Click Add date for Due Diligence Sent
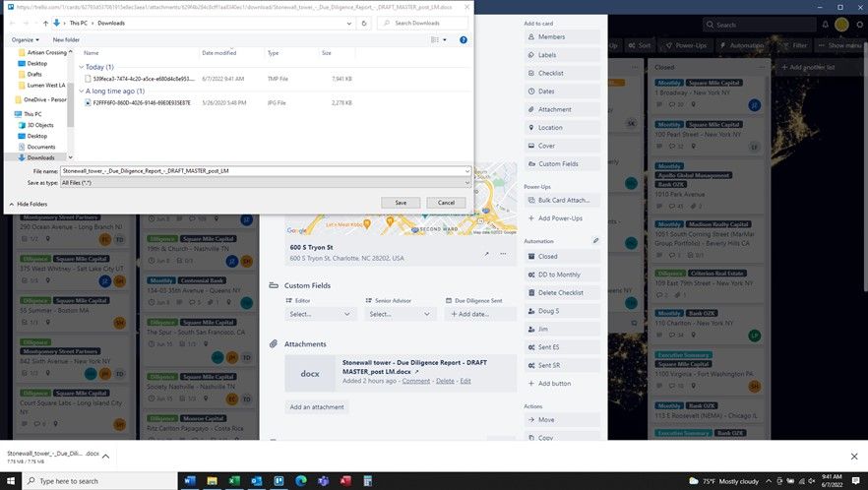Screen dimensions: 868x490 (480, 314)
